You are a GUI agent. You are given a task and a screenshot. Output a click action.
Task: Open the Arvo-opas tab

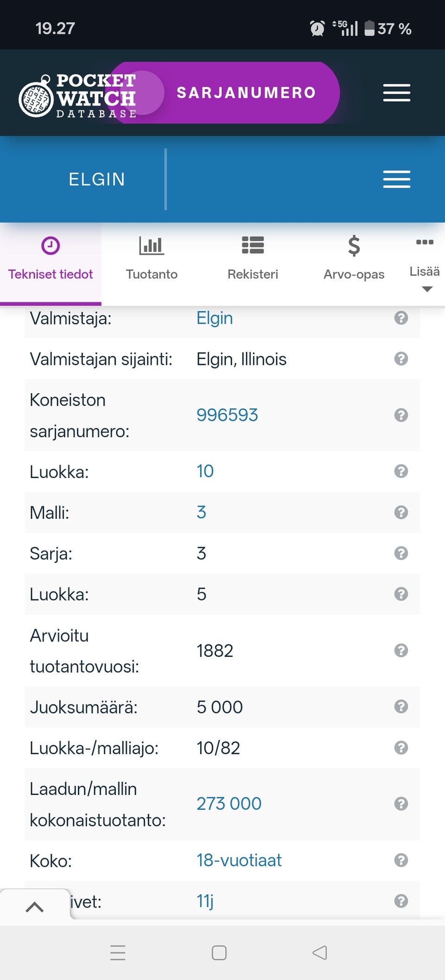pos(354,259)
